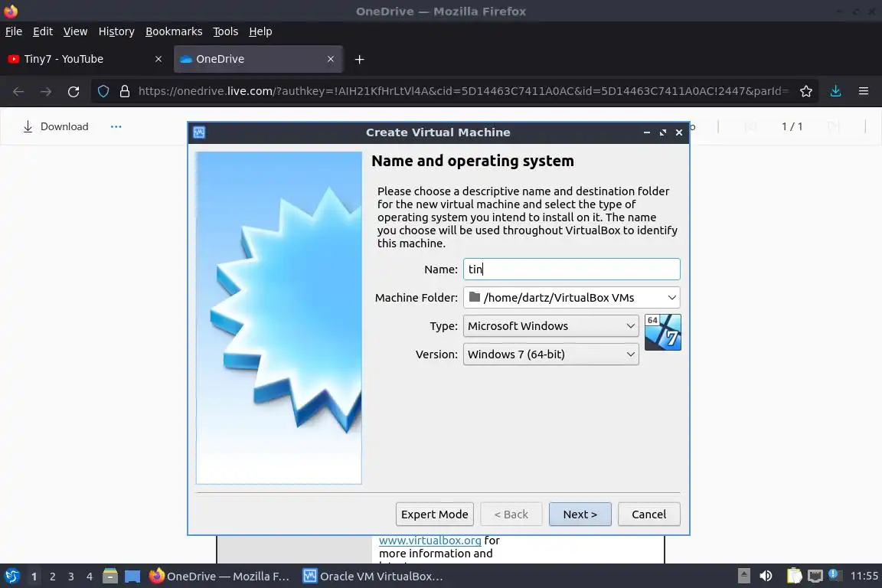882x588 pixels.
Task: Open a new browser tab
Action: (x=359, y=59)
